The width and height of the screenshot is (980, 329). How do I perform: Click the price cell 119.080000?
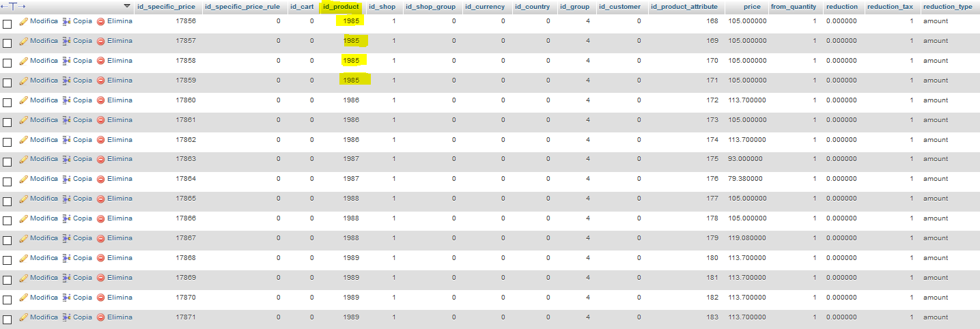click(747, 238)
